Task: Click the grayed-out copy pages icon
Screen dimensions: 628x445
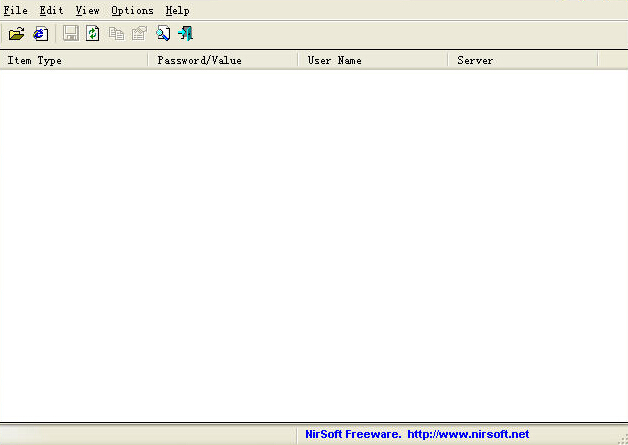Action: click(116, 34)
